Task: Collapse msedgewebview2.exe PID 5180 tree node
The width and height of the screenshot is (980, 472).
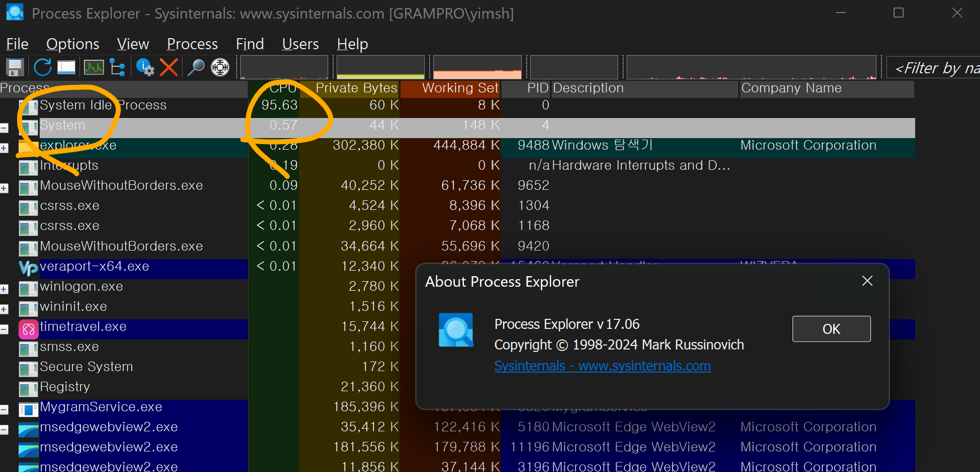Action: click(x=4, y=430)
